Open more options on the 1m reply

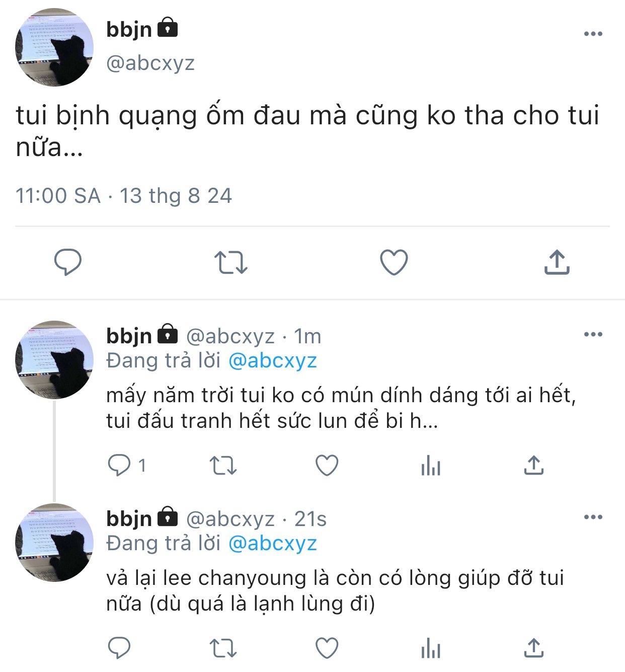pyautogui.click(x=593, y=334)
